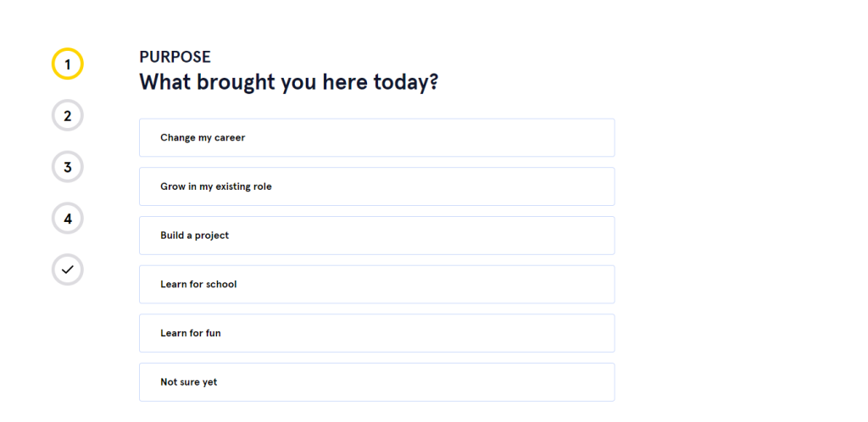This screenshot has width=868, height=422.
Task: Select the 'Learn for fun' answer
Action: click(377, 333)
